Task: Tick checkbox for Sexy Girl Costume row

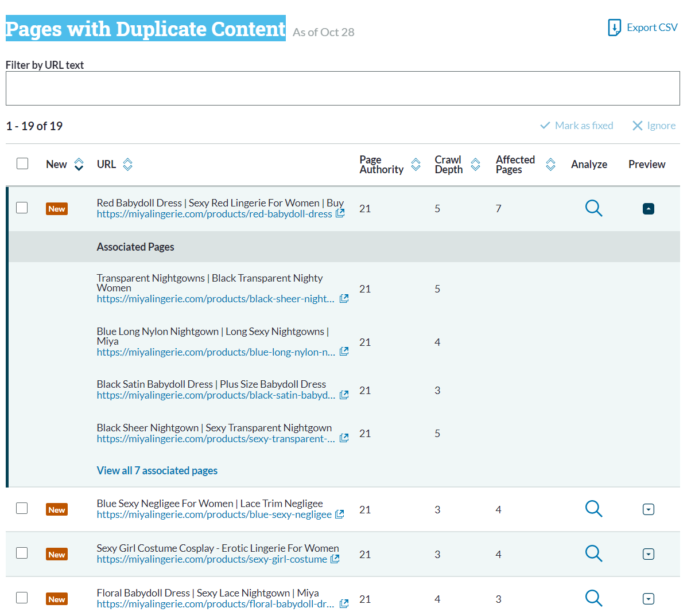Action: [22, 553]
